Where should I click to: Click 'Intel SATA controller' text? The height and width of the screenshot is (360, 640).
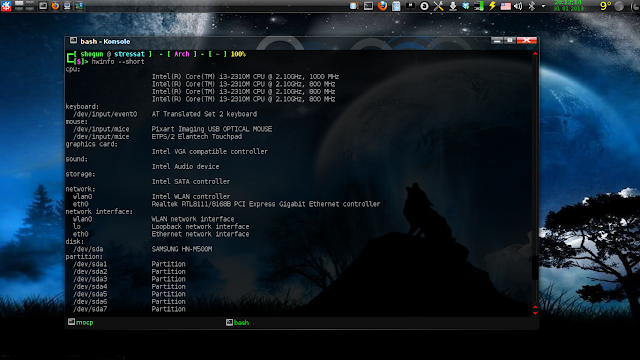[x=191, y=182]
